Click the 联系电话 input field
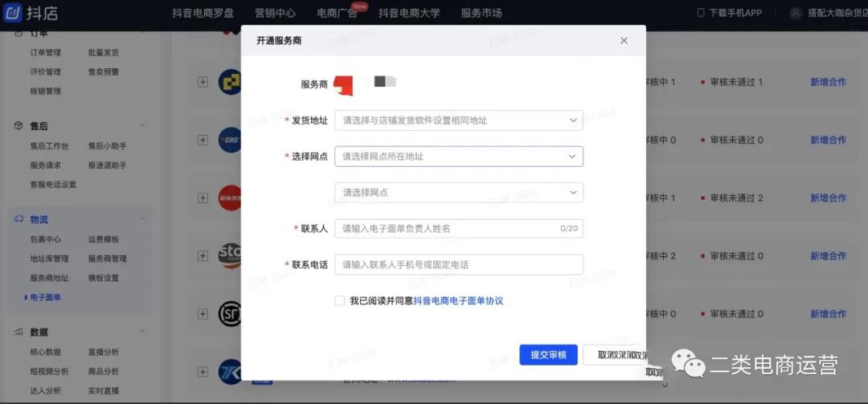This screenshot has width=868, height=404. point(458,264)
